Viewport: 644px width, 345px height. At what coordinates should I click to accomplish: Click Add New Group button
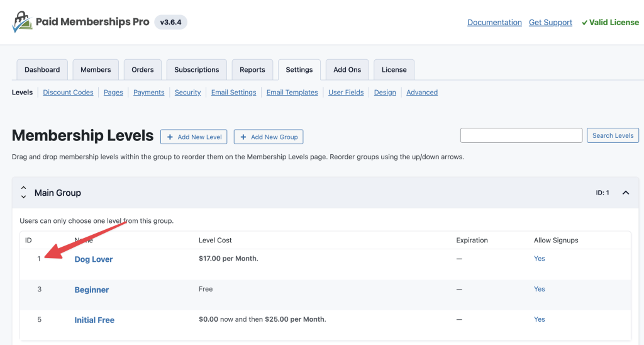click(269, 137)
